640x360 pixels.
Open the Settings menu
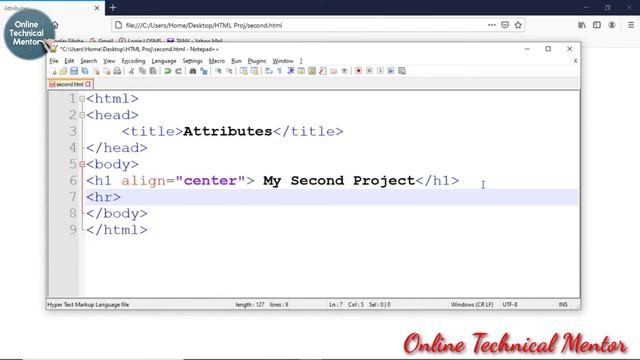[192, 61]
